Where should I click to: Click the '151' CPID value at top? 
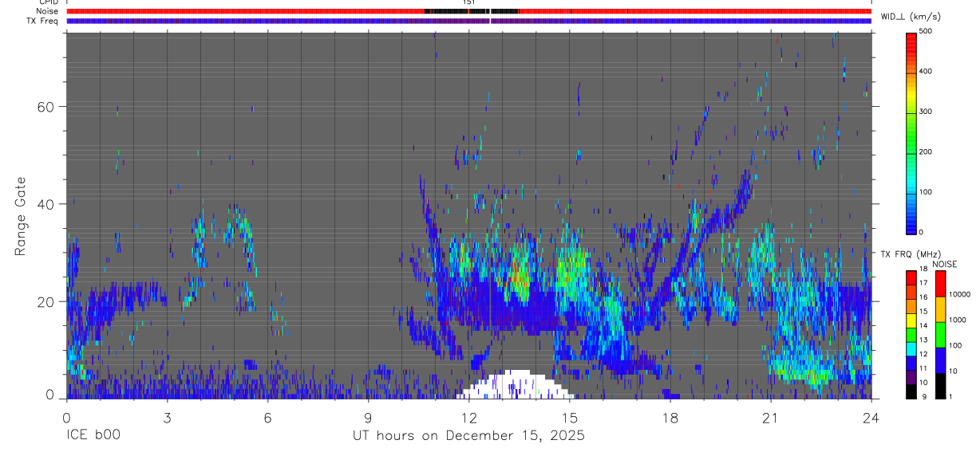pyautogui.click(x=469, y=2)
